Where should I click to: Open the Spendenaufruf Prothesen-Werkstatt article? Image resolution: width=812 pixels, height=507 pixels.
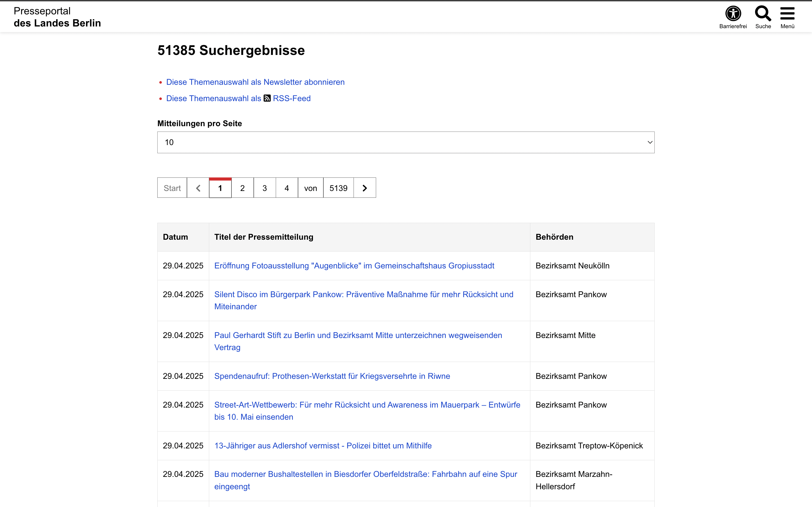pos(332,376)
